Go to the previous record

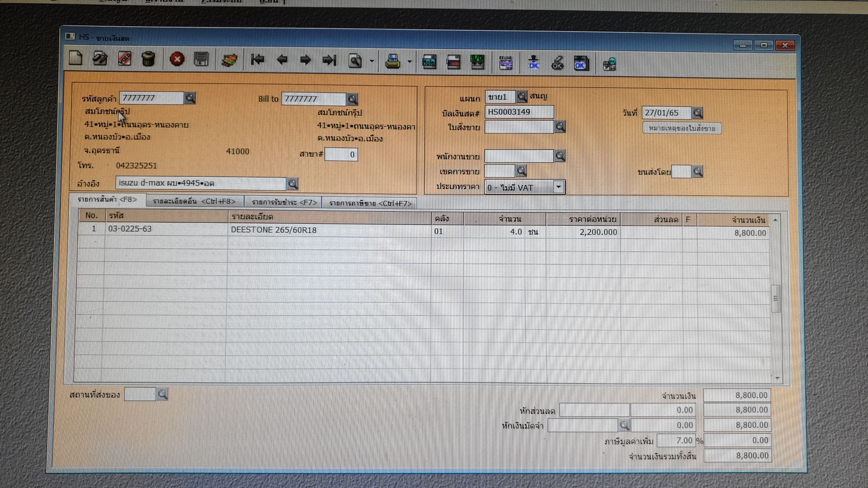coord(282,60)
